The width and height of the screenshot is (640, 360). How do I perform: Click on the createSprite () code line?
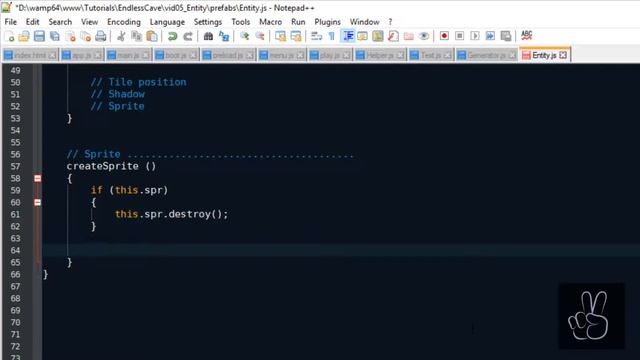pos(111,166)
